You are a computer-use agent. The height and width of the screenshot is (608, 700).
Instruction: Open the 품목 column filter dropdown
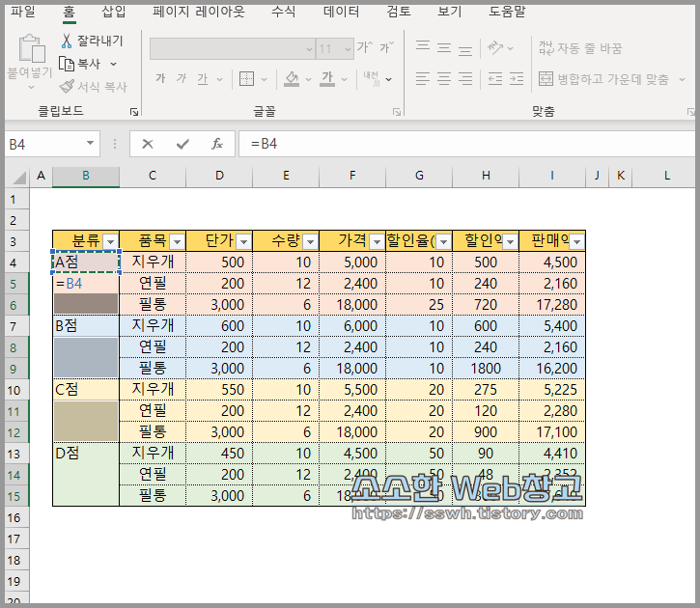pyautogui.click(x=177, y=242)
